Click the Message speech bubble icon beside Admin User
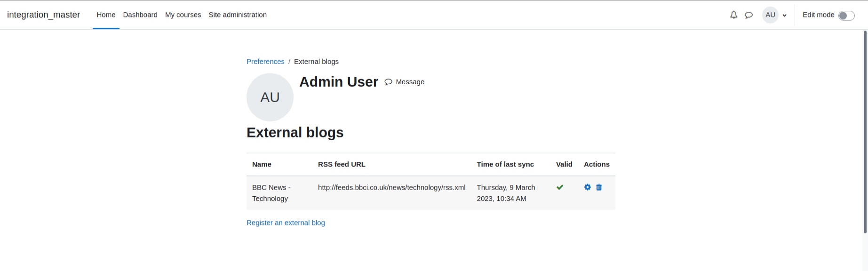Screen dimensions: 868x271 point(388,82)
